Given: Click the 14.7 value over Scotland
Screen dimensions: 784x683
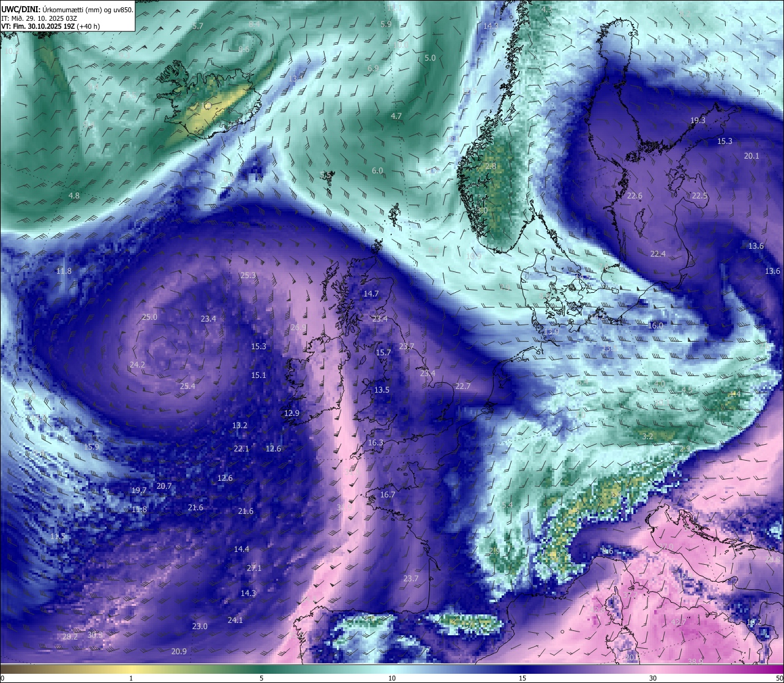Looking at the screenshot, I should (x=371, y=294).
